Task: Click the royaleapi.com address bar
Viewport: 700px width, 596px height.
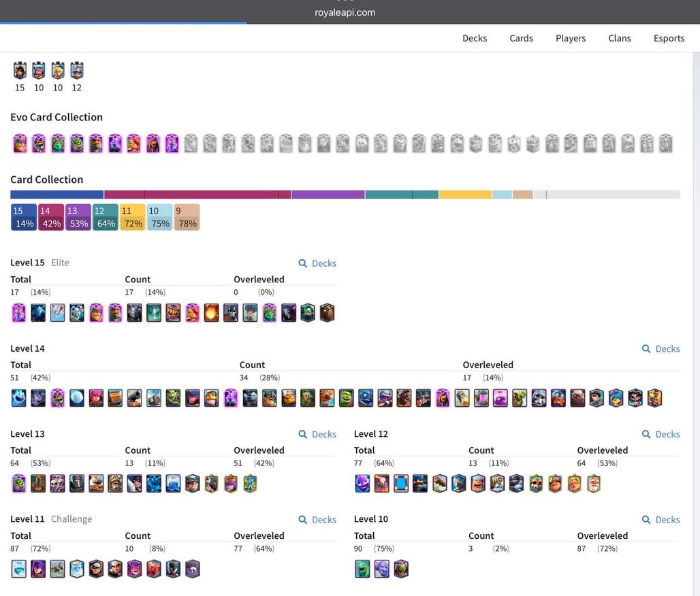Action: pyautogui.click(x=345, y=12)
